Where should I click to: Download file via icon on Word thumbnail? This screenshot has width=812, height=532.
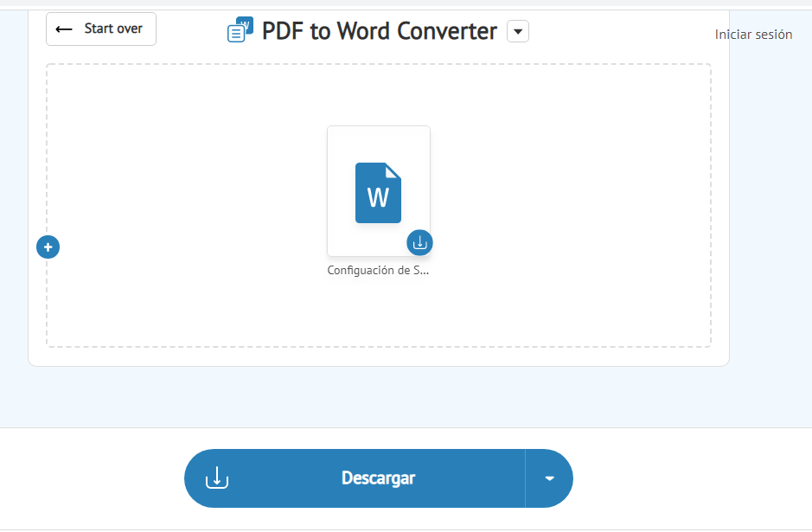point(419,242)
